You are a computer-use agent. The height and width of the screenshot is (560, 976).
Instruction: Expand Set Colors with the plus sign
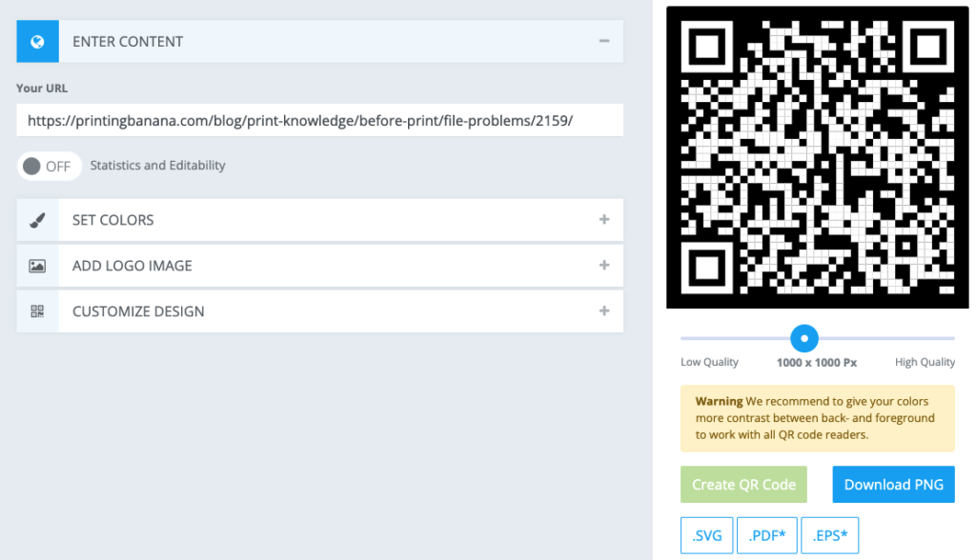[603, 219]
